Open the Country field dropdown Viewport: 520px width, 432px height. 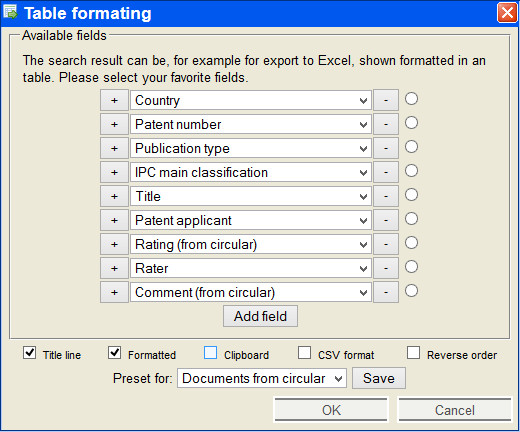point(251,100)
